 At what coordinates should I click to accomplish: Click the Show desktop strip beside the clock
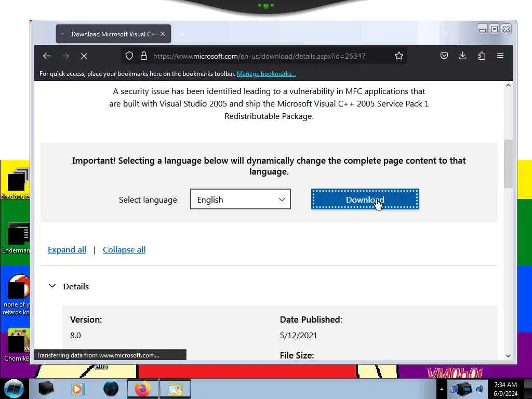coord(528,389)
